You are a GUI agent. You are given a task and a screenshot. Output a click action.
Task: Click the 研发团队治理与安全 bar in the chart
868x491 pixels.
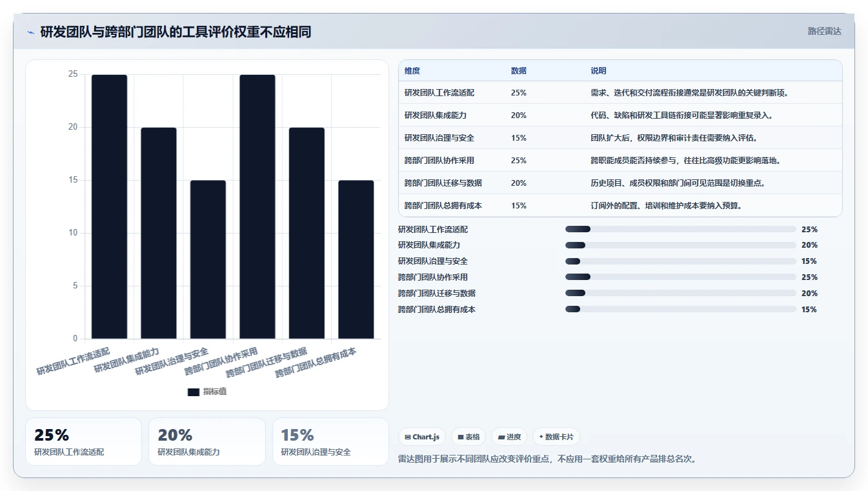coord(208,259)
